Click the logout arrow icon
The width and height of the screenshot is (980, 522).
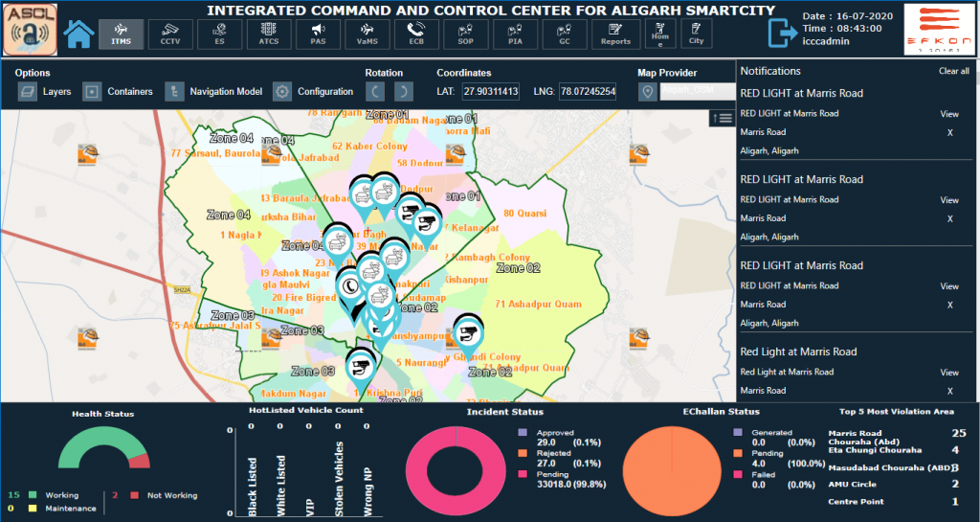[x=783, y=33]
